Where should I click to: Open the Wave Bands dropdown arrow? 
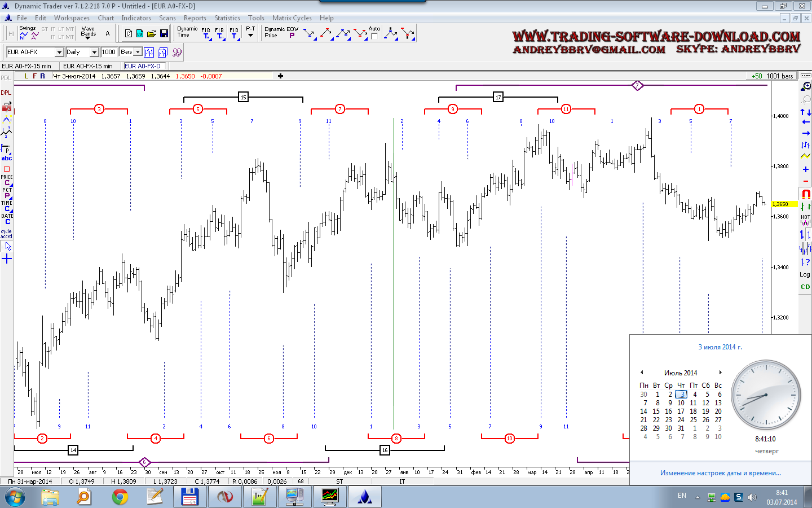(87, 38)
